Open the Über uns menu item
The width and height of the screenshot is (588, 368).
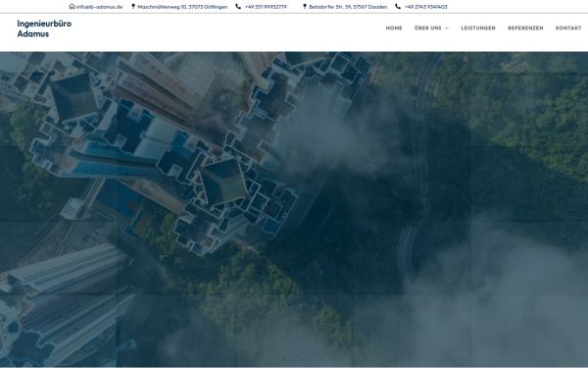tap(428, 28)
